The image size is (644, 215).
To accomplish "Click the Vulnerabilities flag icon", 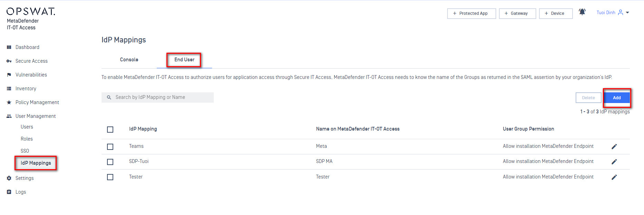I will point(9,75).
